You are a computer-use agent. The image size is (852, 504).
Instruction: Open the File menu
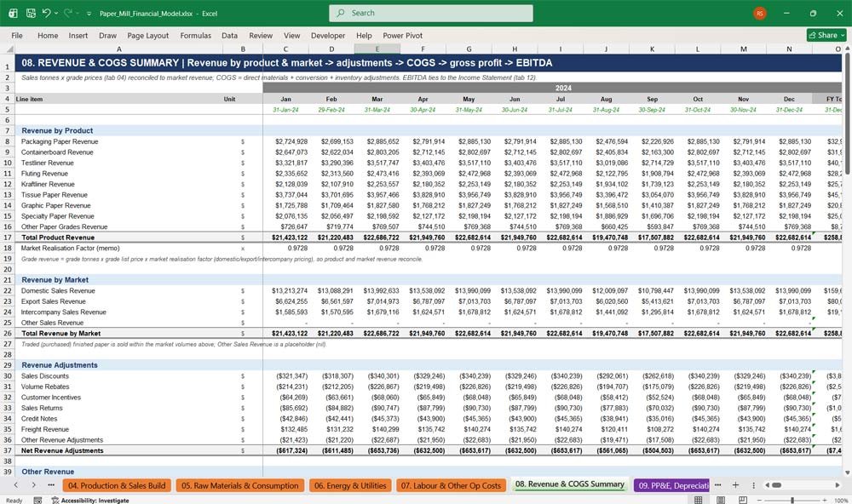click(17, 35)
